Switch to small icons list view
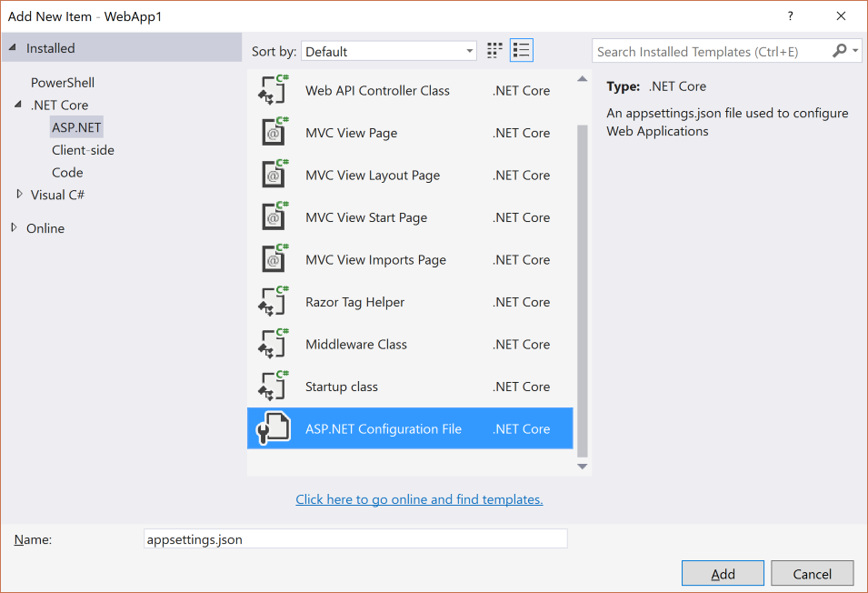The height and width of the screenshot is (593, 868). pos(522,51)
